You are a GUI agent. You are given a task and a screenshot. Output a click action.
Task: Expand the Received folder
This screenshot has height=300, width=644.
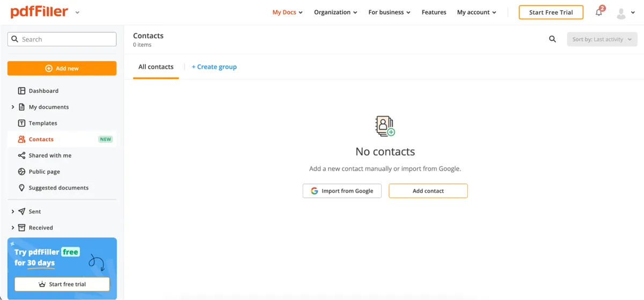(13, 228)
